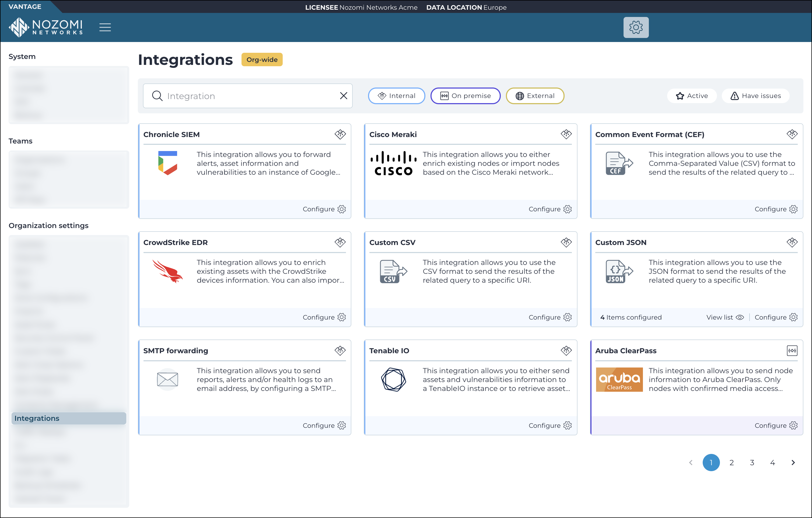Image resolution: width=812 pixels, height=518 pixels.
Task: Click the '4 Items configured' label
Action: pyautogui.click(x=631, y=317)
